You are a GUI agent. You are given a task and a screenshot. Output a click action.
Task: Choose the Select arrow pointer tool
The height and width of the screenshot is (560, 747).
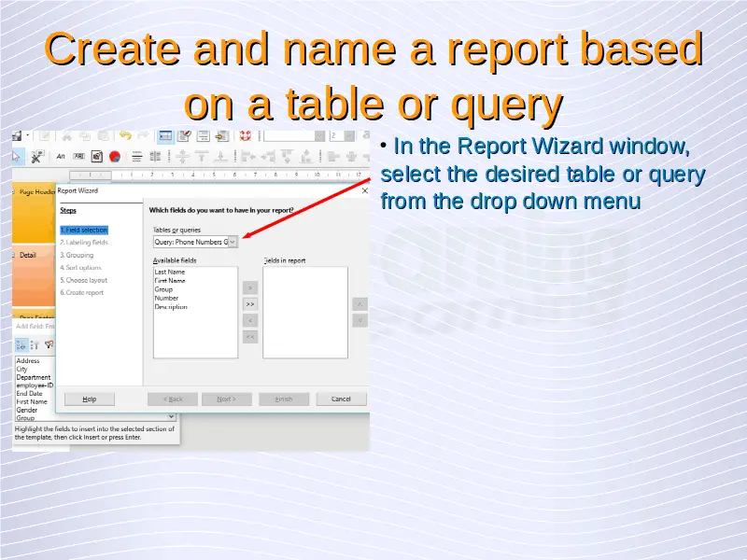(16, 156)
